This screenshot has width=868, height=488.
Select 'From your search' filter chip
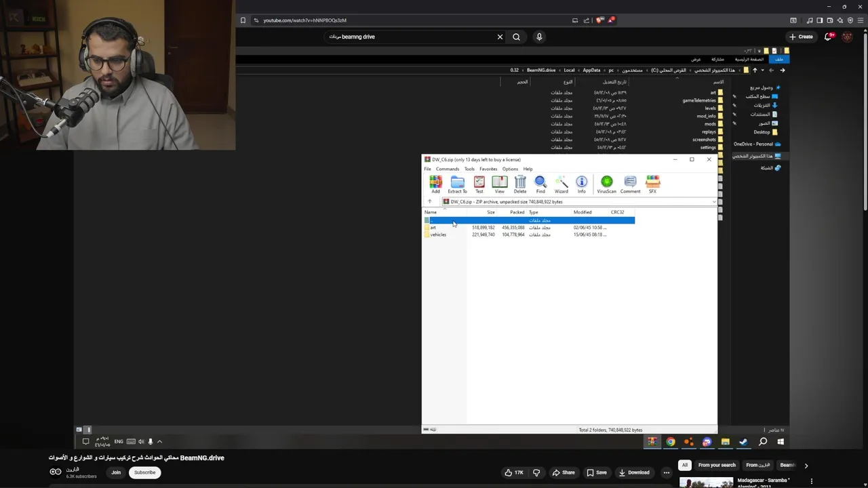(717, 465)
